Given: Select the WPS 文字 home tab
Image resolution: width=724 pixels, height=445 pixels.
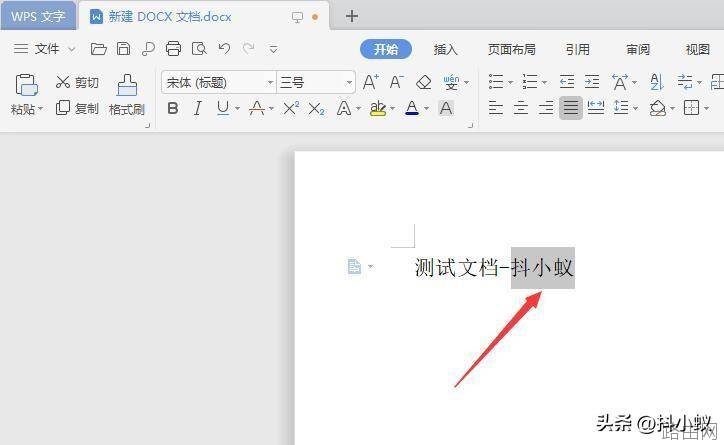Looking at the screenshot, I should pos(38,16).
